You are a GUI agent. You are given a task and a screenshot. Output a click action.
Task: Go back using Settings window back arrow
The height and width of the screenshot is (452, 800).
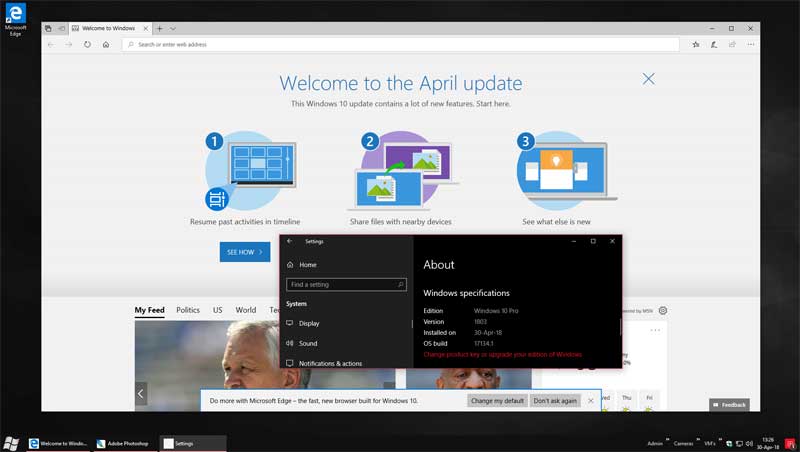(289, 241)
